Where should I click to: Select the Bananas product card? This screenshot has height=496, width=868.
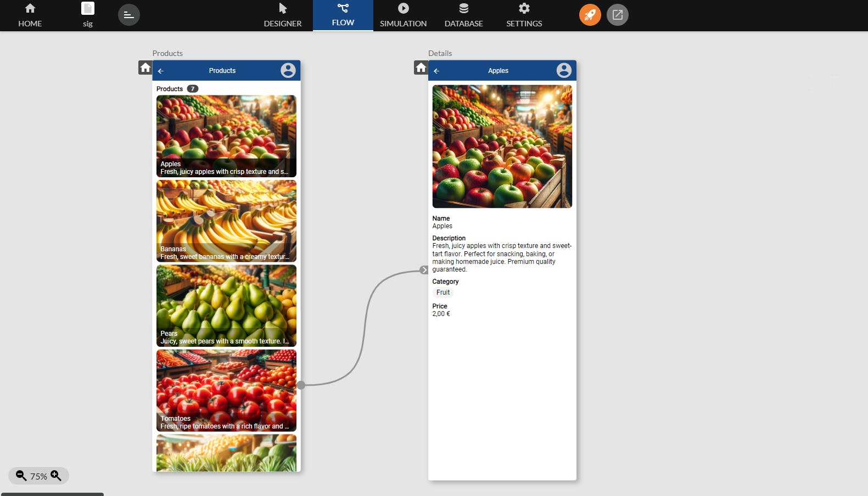pos(226,221)
